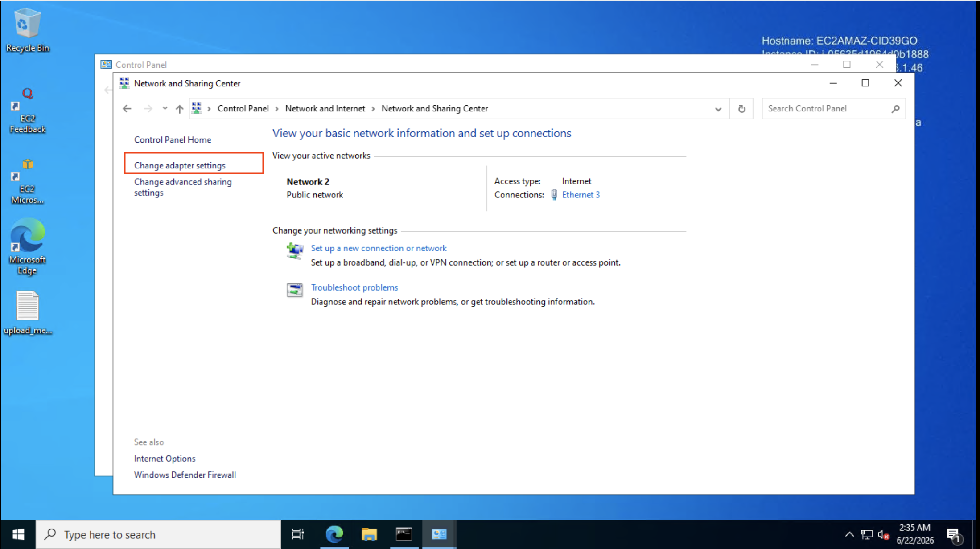Screen dimensions: 980x549
Task: Open Change adapter settings
Action: 180,166
